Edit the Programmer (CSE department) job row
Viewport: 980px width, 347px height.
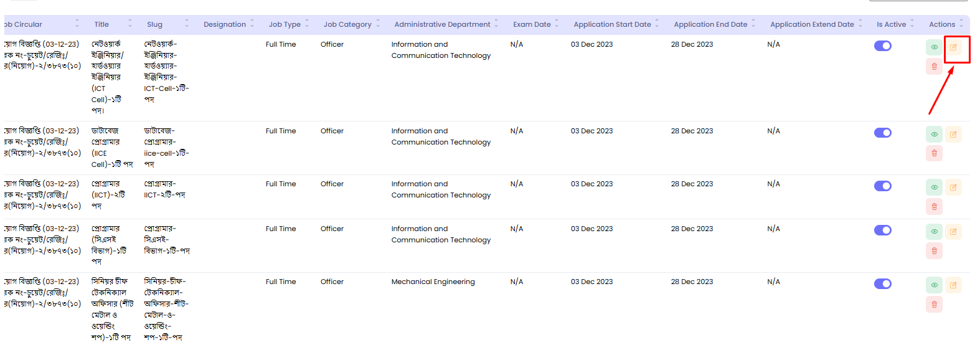coord(953,232)
